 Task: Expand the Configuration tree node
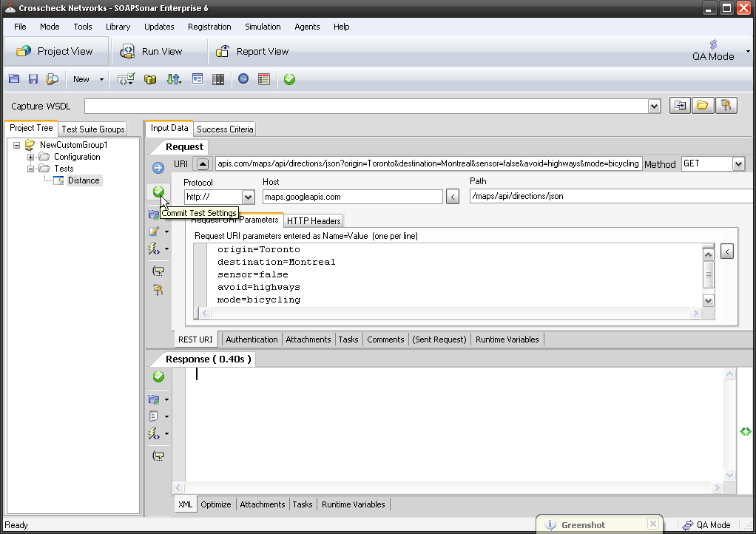point(30,157)
